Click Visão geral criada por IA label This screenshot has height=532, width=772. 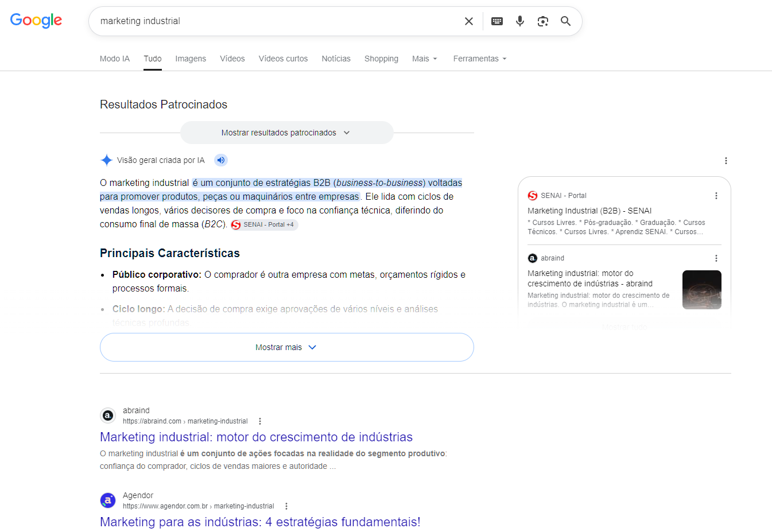[x=161, y=160]
